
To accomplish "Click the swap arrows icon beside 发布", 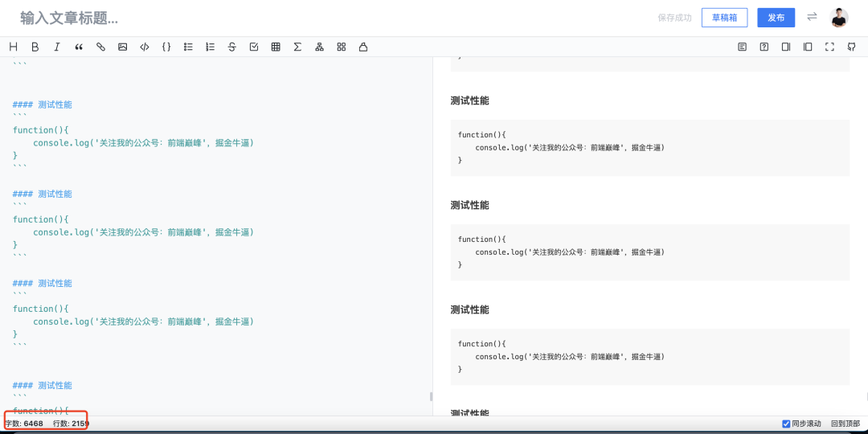I will pyautogui.click(x=812, y=17).
